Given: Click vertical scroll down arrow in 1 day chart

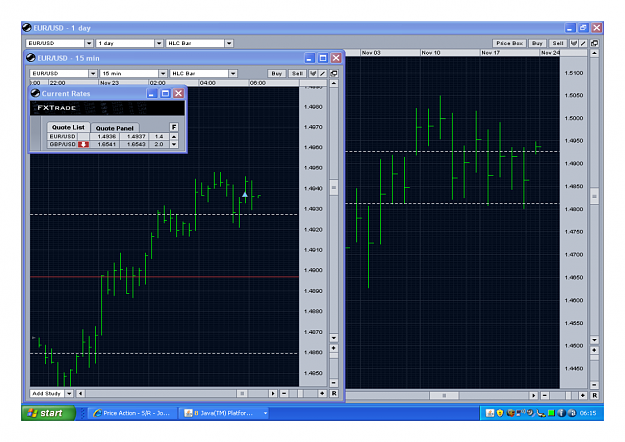Looking at the screenshot, I should [x=594, y=340].
